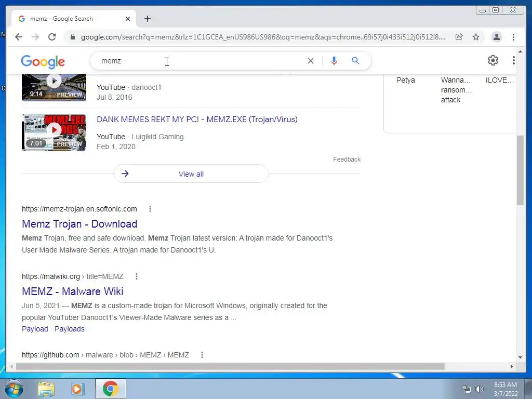Go back using the browser back arrow

19,37
